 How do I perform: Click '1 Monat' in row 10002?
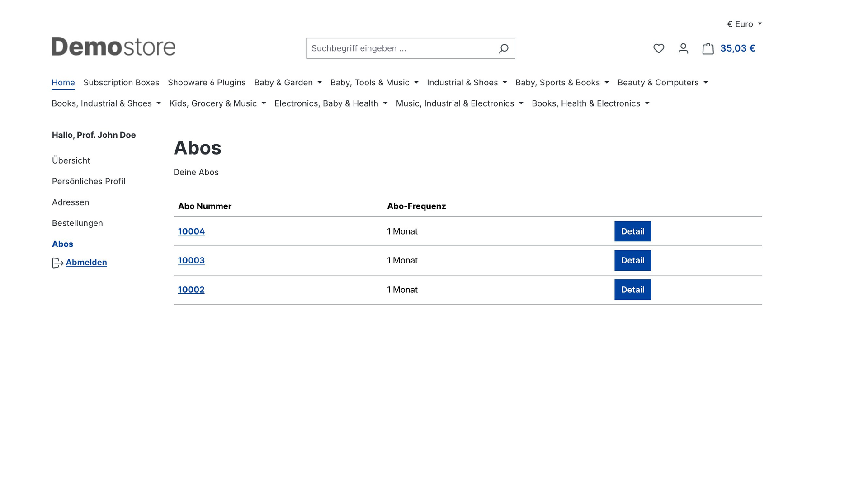[x=402, y=290]
